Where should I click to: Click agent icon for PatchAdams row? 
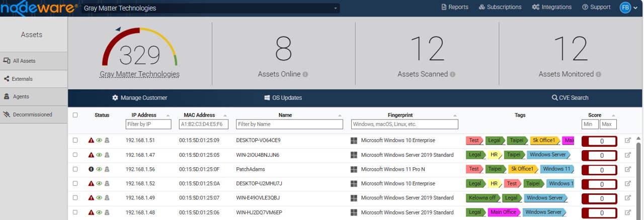tap(107, 169)
